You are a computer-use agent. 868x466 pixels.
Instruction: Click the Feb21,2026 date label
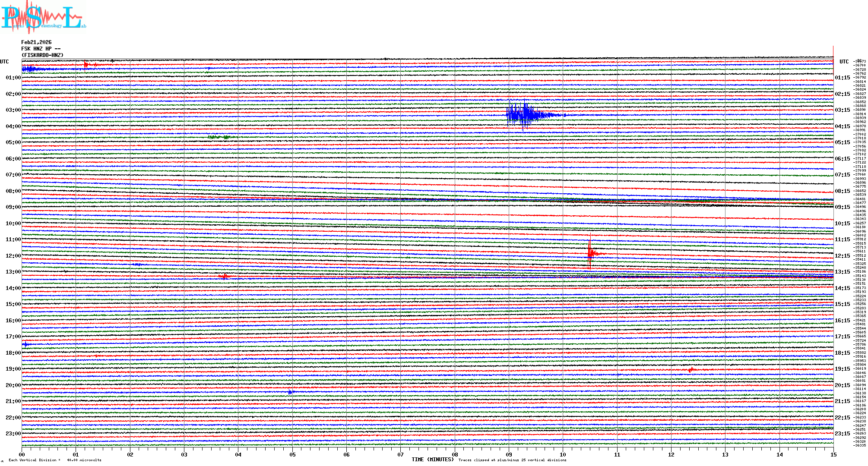point(36,42)
